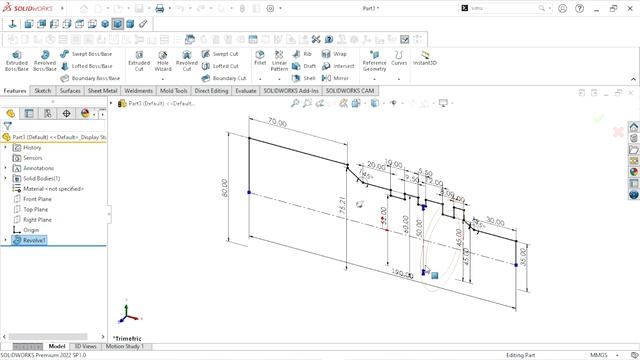This screenshot has width=640, height=360.
Task: Click the Lofted Boss/Base tool
Action: 86,66
